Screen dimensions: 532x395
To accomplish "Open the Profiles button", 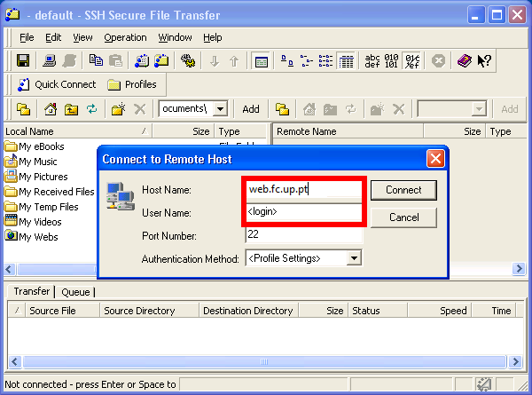I will pos(132,84).
